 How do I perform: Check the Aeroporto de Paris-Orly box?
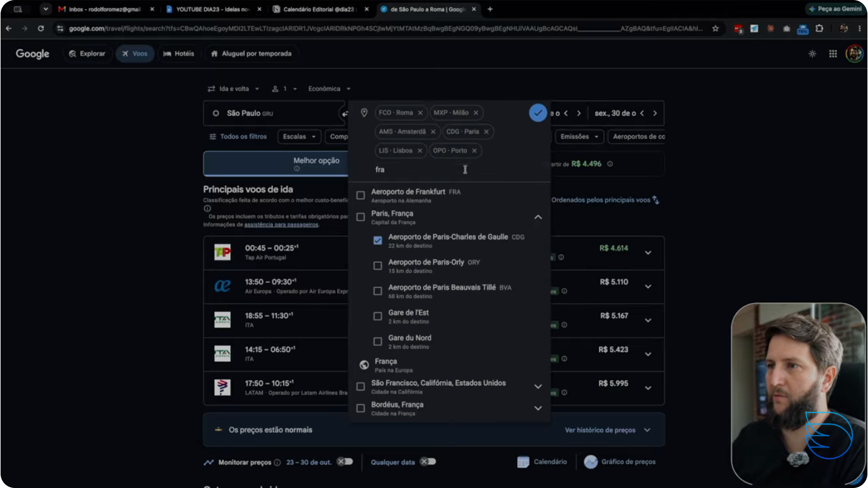click(378, 266)
